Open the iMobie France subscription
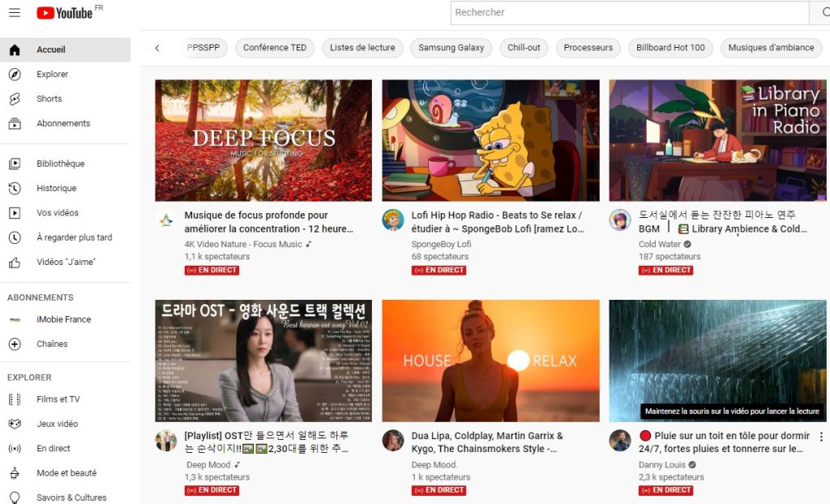Screen dimensions: 830x504 point(65,319)
